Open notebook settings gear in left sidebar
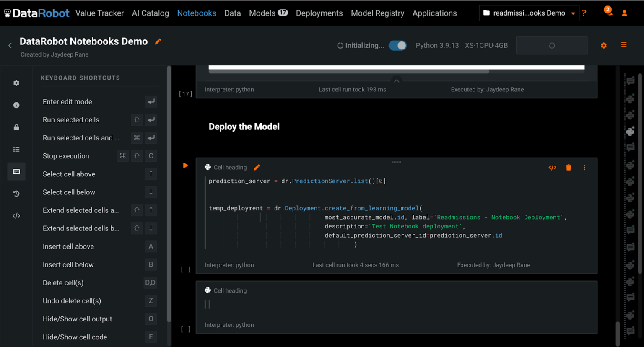 click(16, 83)
